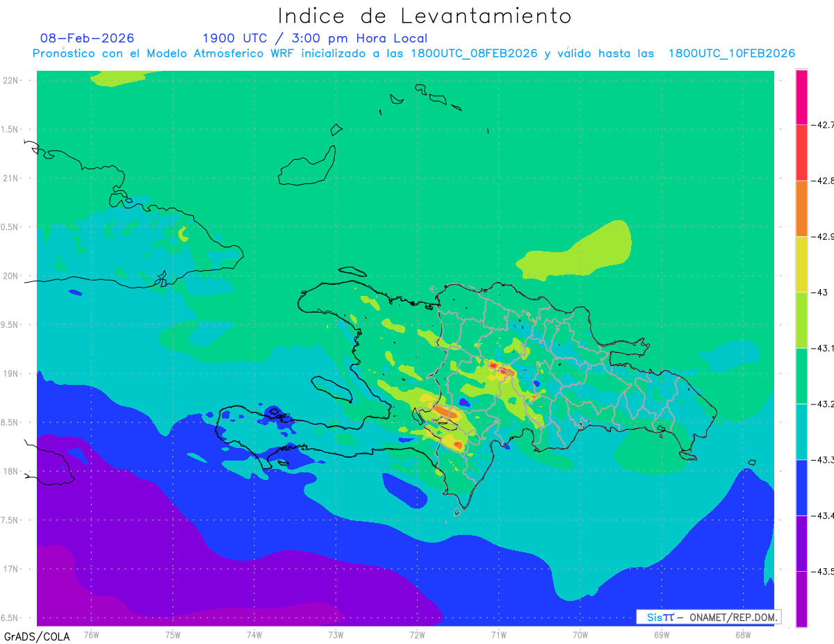Click the latitude label "22N"
The height and width of the screenshot is (644, 834).
(x=12, y=80)
